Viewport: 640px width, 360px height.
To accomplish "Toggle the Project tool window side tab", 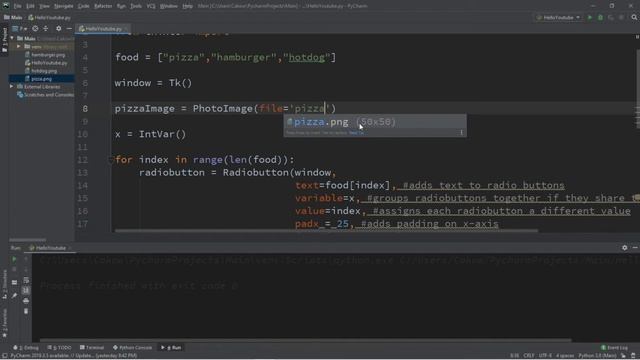I will (x=4, y=40).
